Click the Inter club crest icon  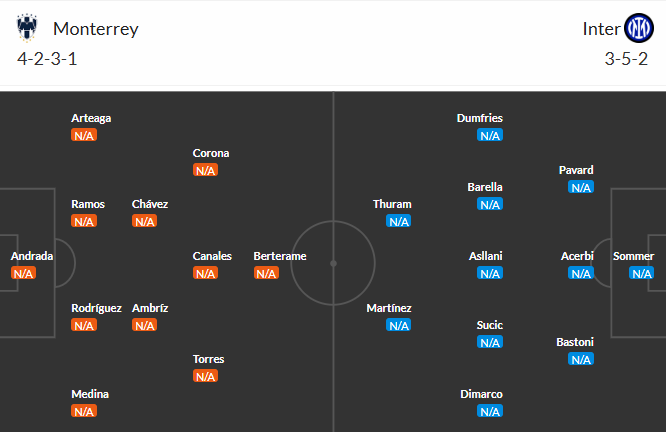tap(638, 27)
